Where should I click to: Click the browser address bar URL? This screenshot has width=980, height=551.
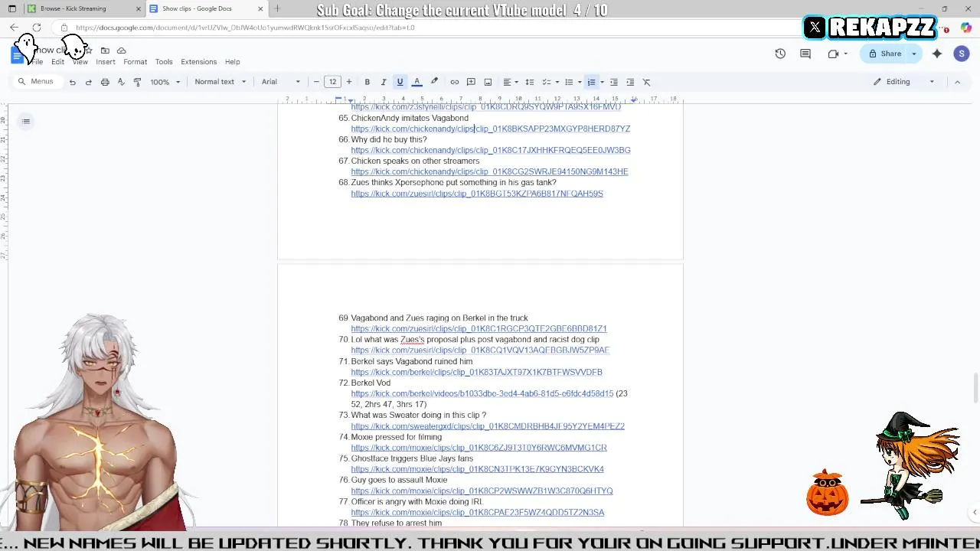245,28
